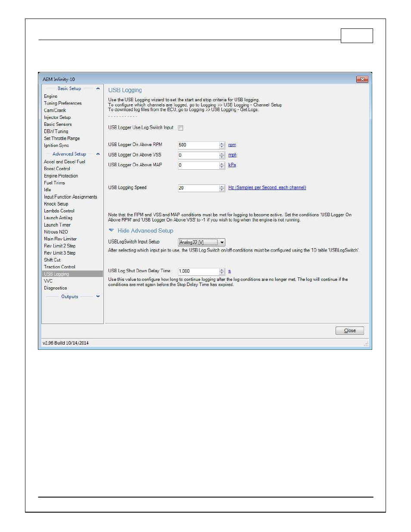
Task: Click spinner for USB Log Shut Down Delay
Action: coord(222,271)
